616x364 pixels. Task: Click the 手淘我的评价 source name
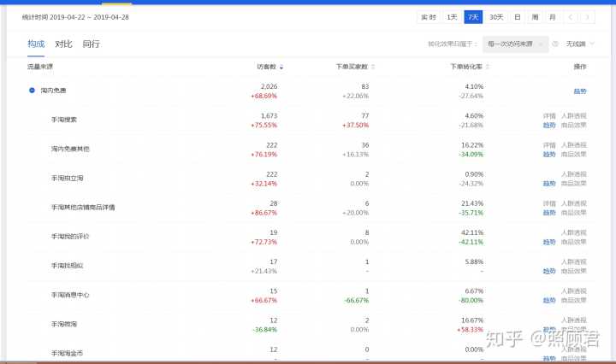(70, 236)
